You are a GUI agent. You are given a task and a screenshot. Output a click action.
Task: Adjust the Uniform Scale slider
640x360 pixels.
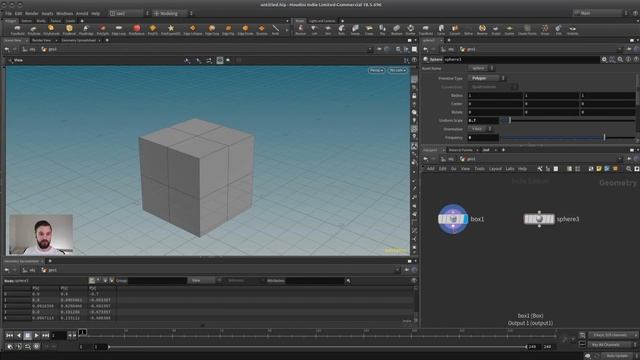point(568,120)
